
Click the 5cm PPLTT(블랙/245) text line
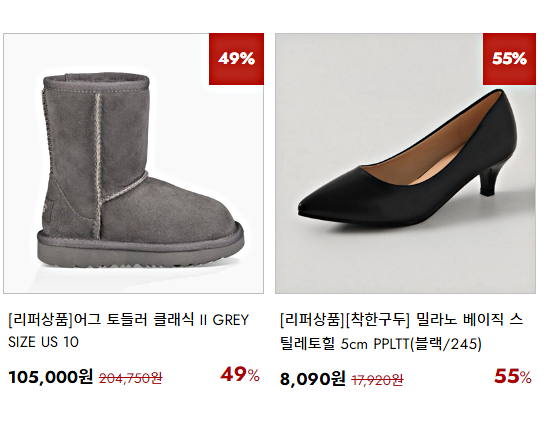(x=411, y=344)
